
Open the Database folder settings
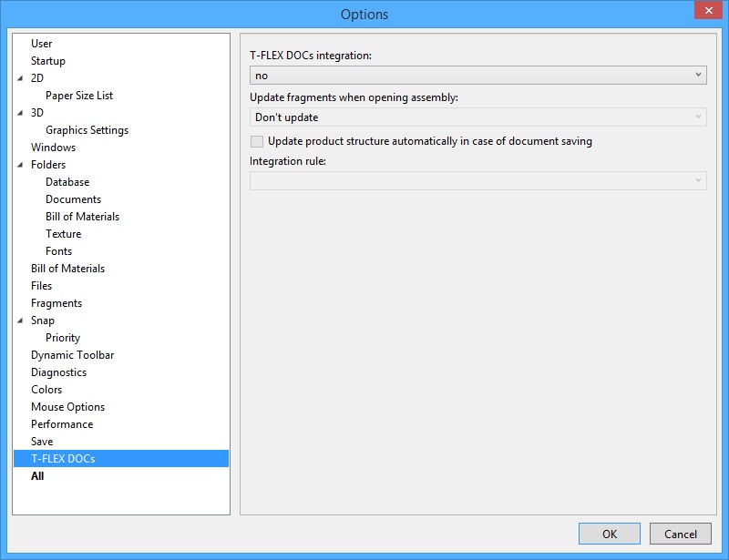click(67, 182)
